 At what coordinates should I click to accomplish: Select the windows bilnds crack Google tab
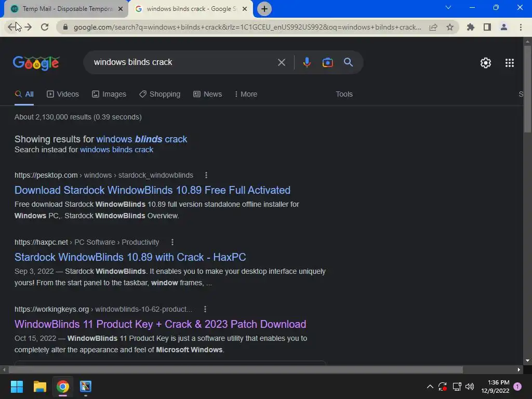click(x=191, y=9)
